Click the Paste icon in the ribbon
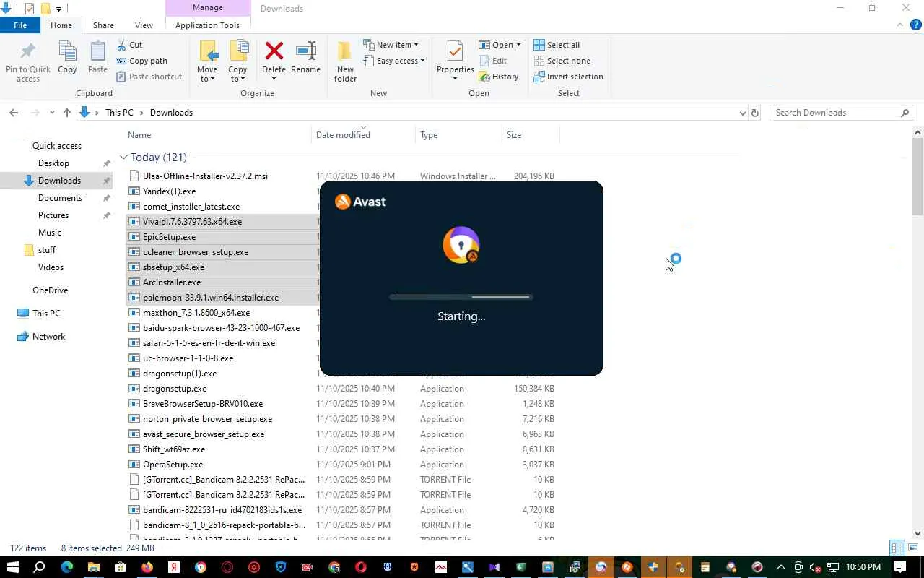 coord(97,58)
